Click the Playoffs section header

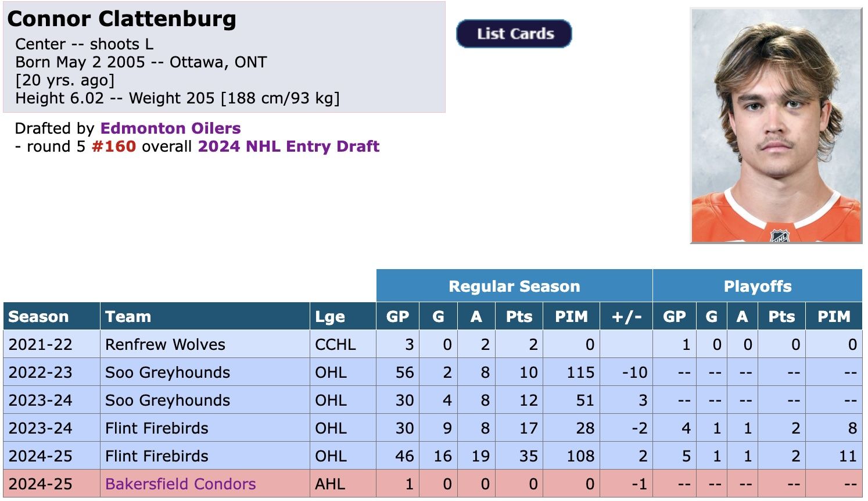pyautogui.click(x=757, y=286)
